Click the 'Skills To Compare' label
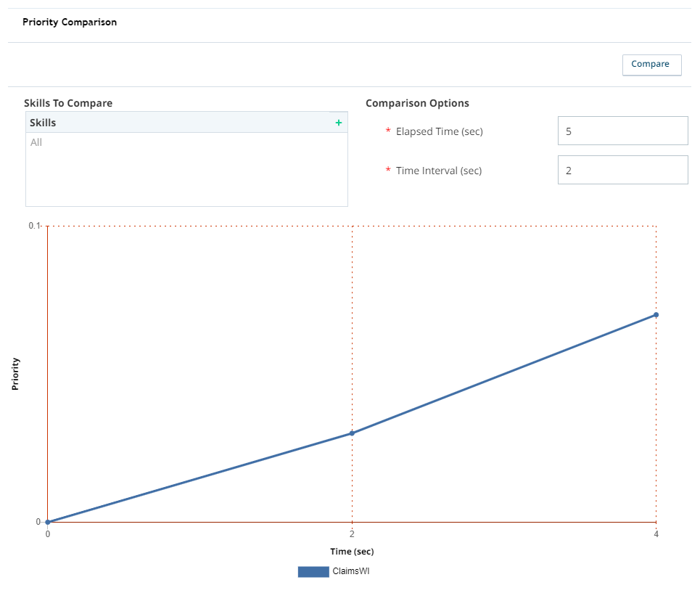 [x=68, y=103]
